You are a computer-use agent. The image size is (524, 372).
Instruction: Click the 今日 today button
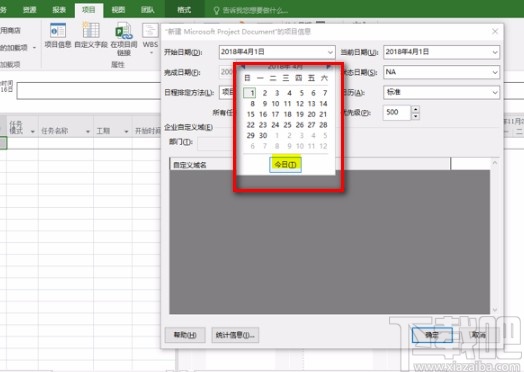(285, 164)
